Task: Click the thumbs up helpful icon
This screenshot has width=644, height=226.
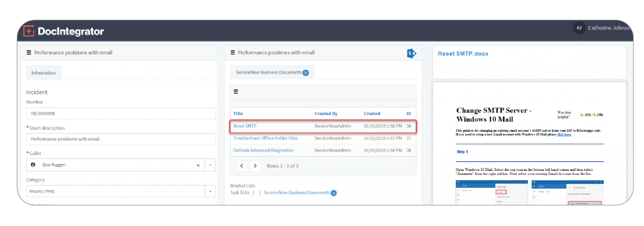Action: [582, 115]
